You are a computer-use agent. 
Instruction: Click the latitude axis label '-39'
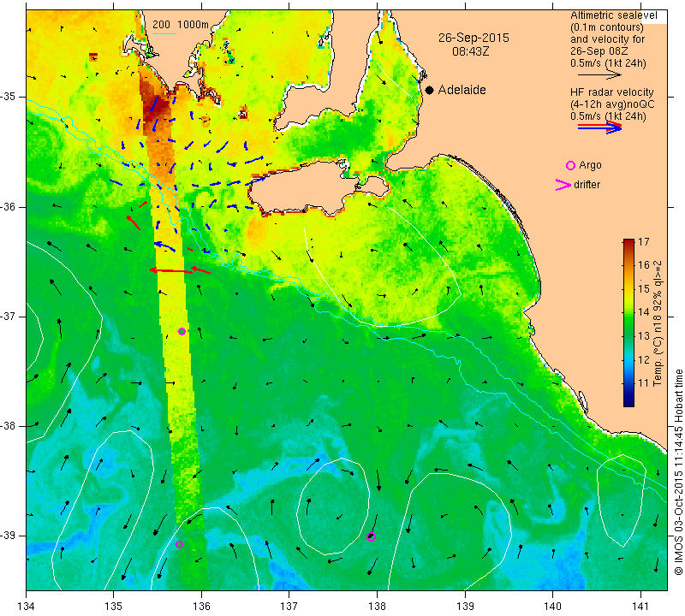[8, 536]
